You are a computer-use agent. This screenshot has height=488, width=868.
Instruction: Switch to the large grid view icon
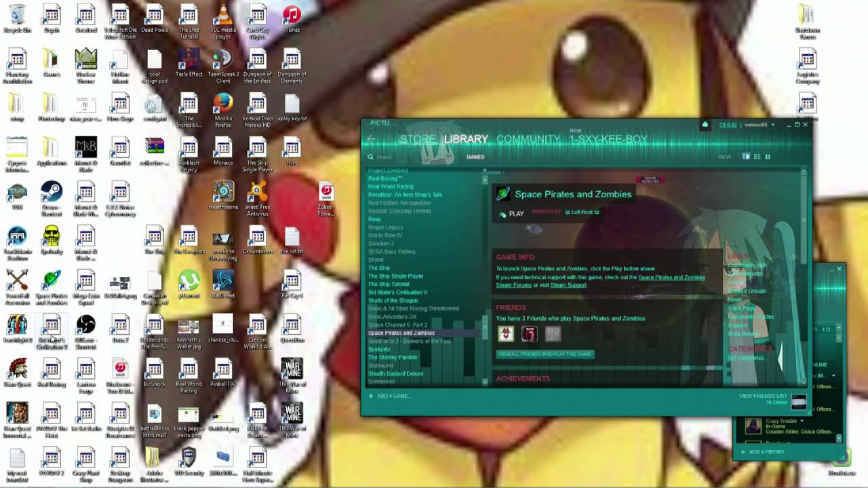(766, 157)
